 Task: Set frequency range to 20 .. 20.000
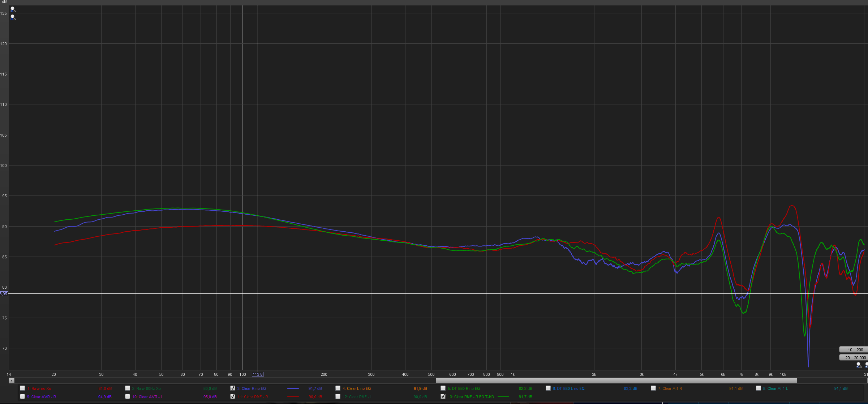854,357
